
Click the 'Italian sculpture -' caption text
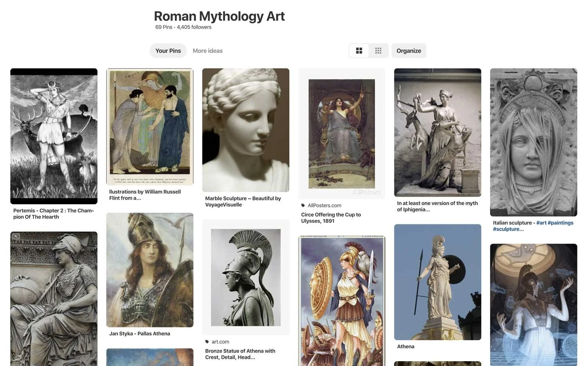coord(514,223)
